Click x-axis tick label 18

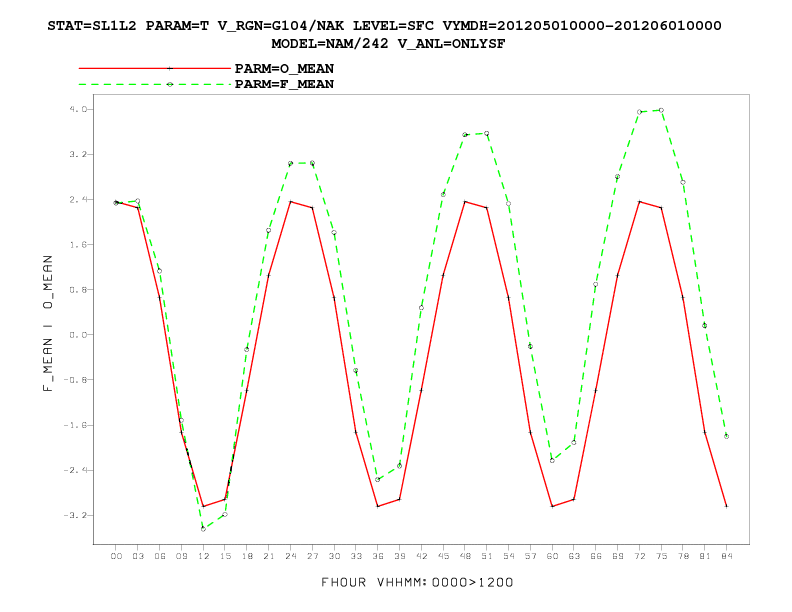point(247,556)
